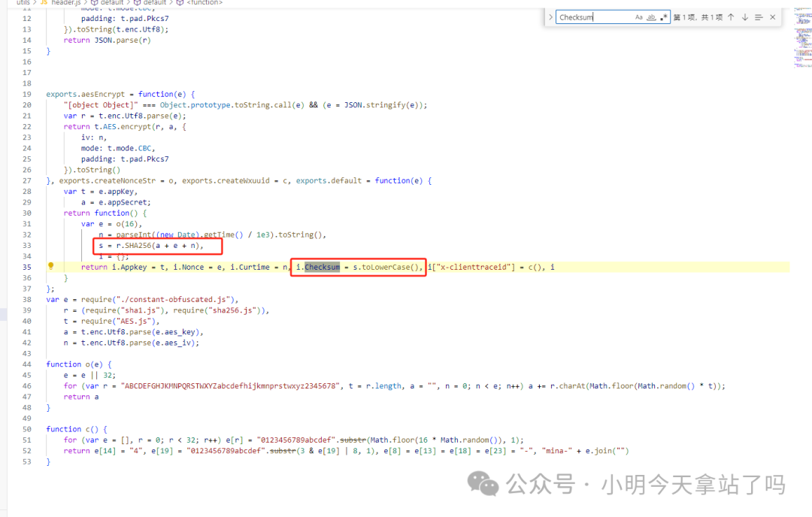Click e.appSecret on line 29

(123, 202)
